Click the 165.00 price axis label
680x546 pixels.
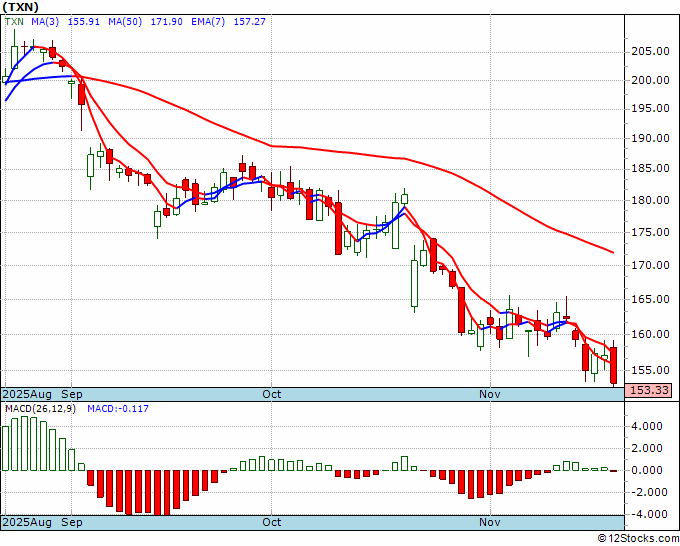coord(650,299)
